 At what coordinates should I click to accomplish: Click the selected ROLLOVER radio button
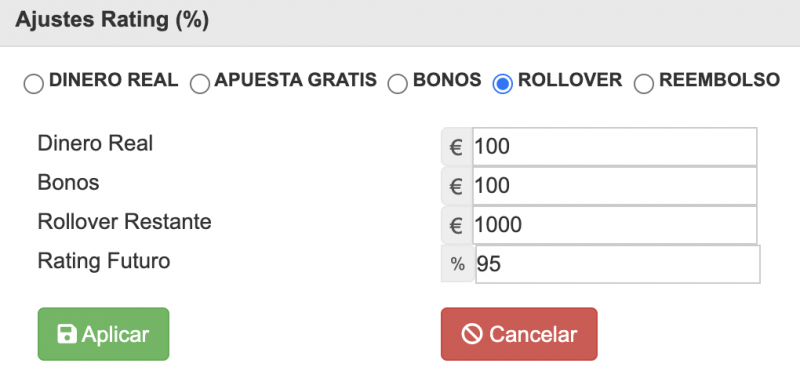click(x=503, y=84)
